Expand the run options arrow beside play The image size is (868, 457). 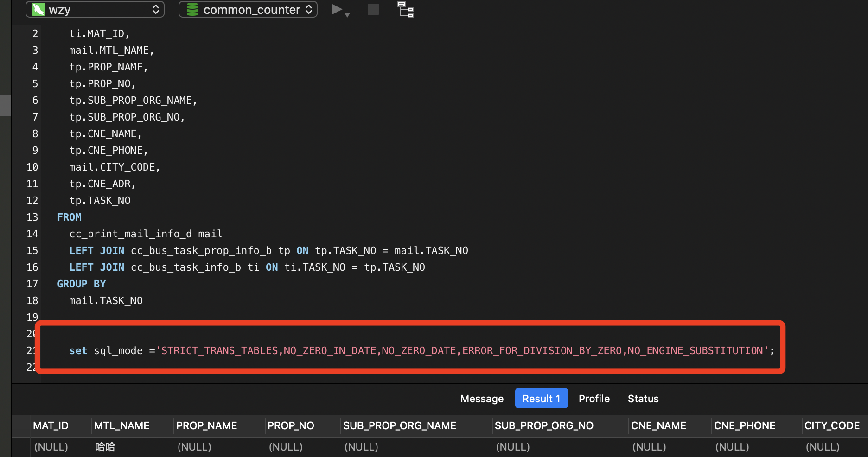(347, 15)
